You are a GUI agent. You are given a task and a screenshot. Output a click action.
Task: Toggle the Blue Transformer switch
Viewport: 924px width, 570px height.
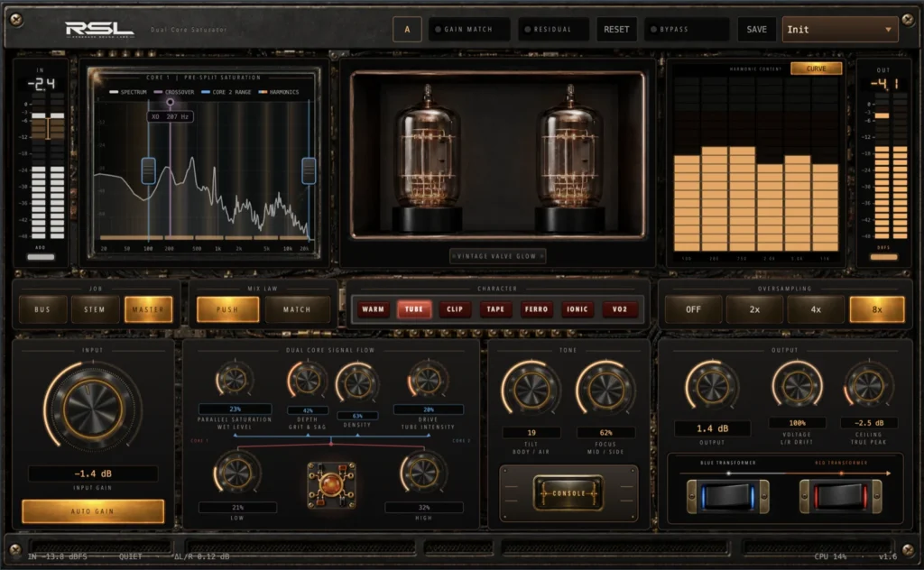point(728,496)
